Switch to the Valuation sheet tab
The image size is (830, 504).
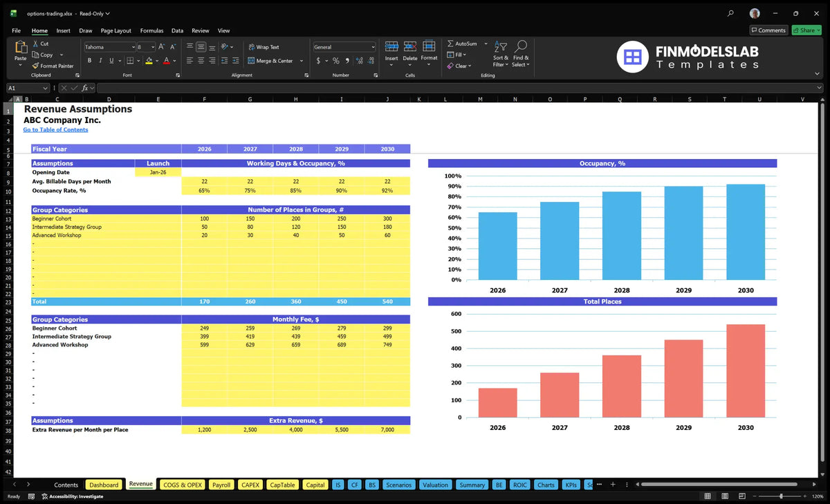click(435, 485)
